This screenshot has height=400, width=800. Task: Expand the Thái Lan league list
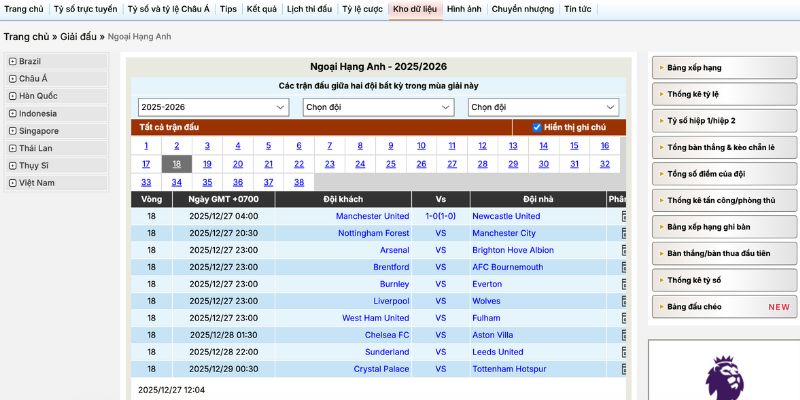coord(12,148)
